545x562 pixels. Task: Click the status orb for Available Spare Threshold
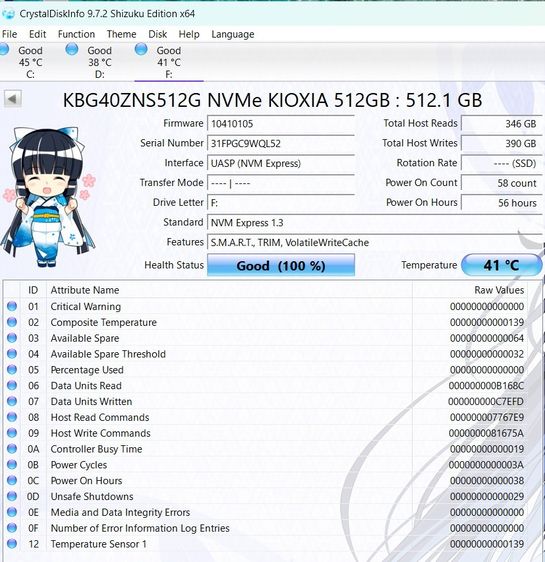(x=12, y=353)
